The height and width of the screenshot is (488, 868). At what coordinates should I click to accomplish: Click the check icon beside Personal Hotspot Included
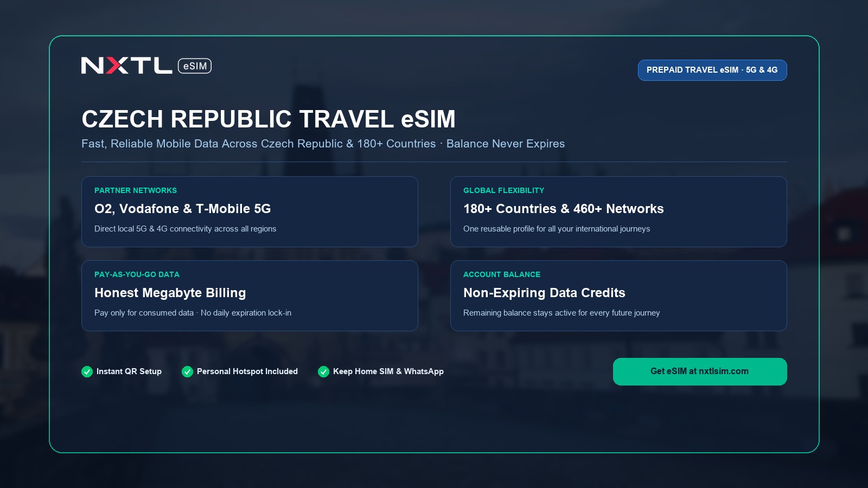[187, 371]
